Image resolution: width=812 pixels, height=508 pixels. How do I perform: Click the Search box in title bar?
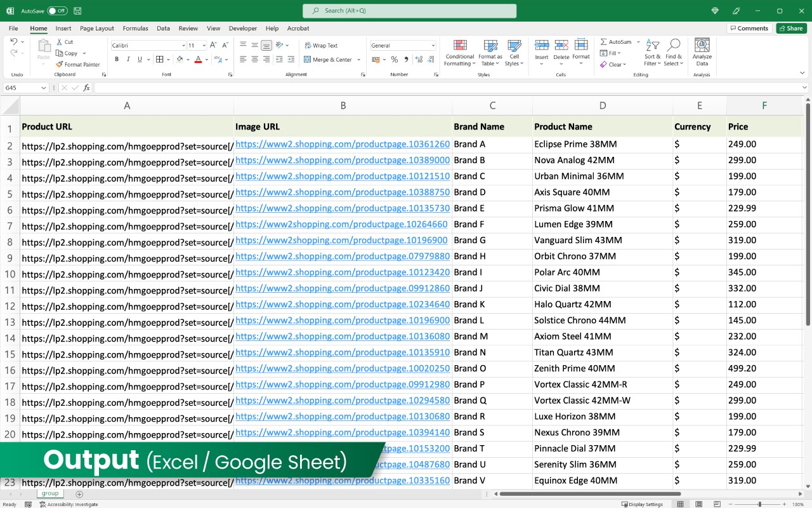click(x=409, y=11)
